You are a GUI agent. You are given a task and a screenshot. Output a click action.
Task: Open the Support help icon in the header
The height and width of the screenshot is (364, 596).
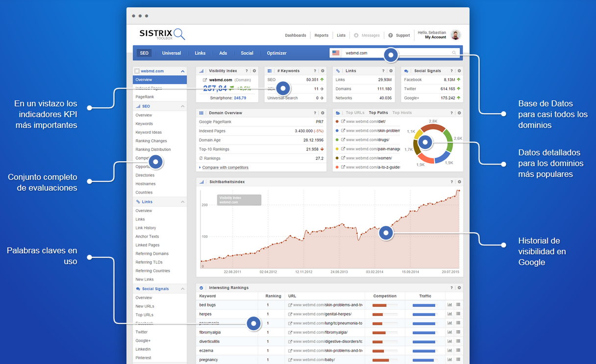click(x=391, y=35)
